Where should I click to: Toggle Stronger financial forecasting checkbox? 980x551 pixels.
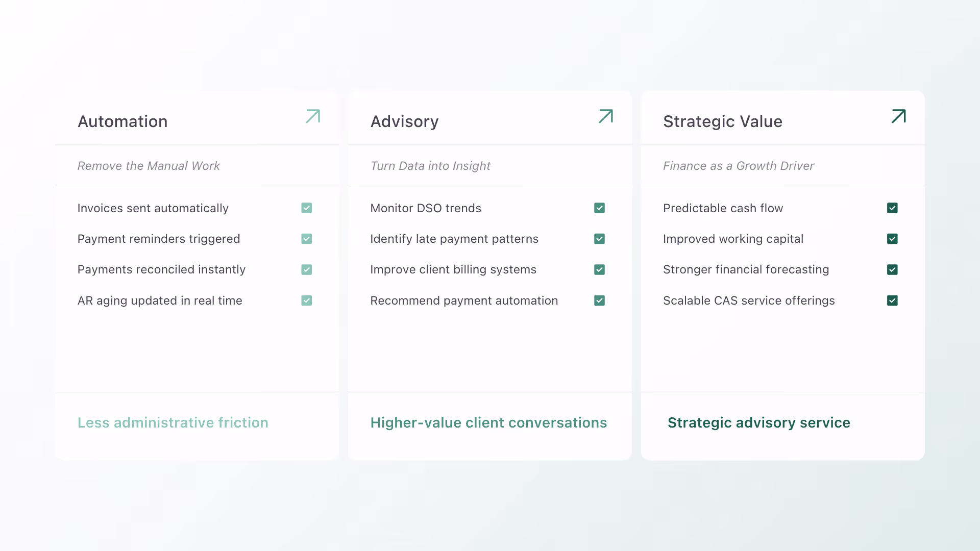[893, 269]
